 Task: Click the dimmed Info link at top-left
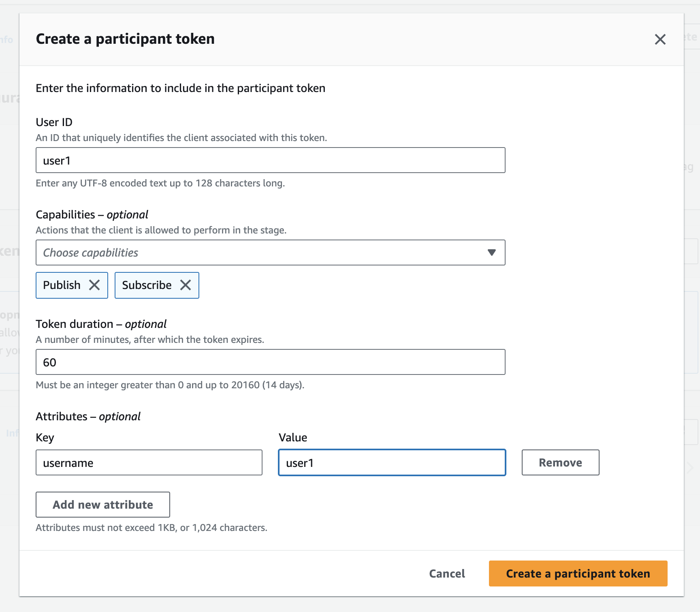click(7, 40)
